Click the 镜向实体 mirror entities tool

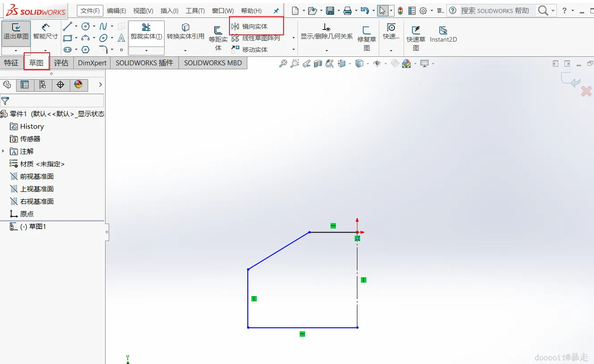click(x=250, y=27)
